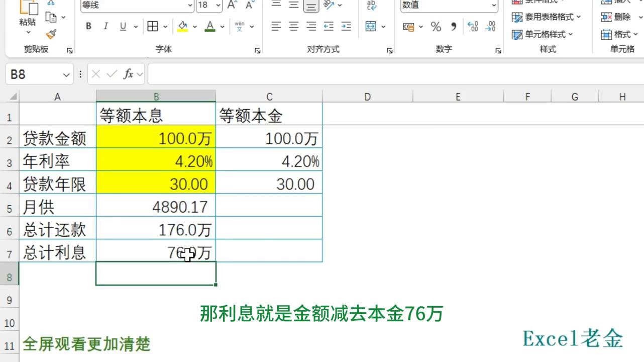Open Insert Function via the fx icon
This screenshot has height=362, width=644.
coord(130,74)
